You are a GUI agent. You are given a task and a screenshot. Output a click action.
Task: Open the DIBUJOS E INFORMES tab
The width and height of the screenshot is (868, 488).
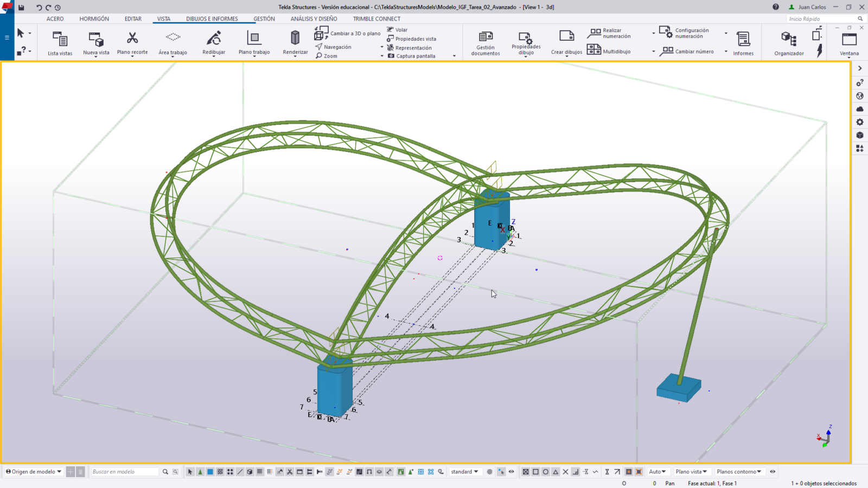click(212, 19)
